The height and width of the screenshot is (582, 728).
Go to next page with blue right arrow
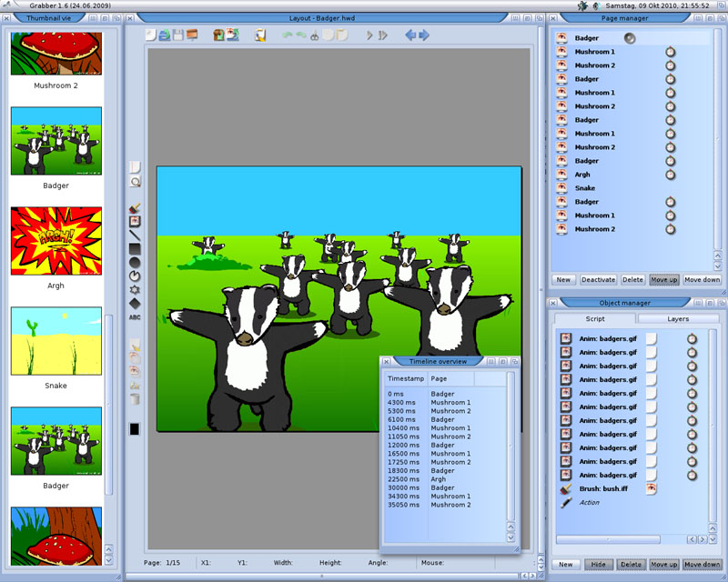(x=424, y=35)
